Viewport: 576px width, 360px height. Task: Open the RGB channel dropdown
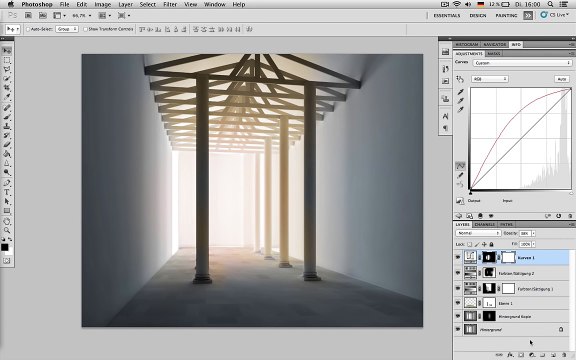pos(489,79)
